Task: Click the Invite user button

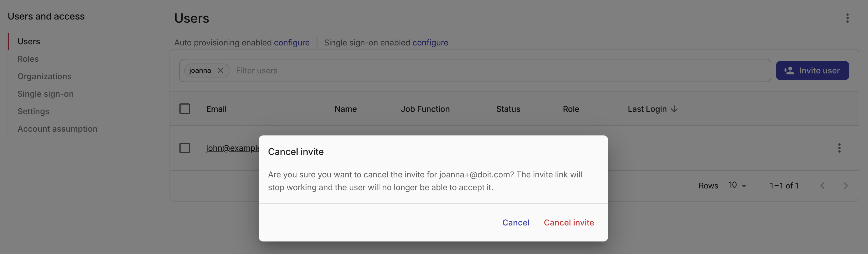Action: [812, 70]
